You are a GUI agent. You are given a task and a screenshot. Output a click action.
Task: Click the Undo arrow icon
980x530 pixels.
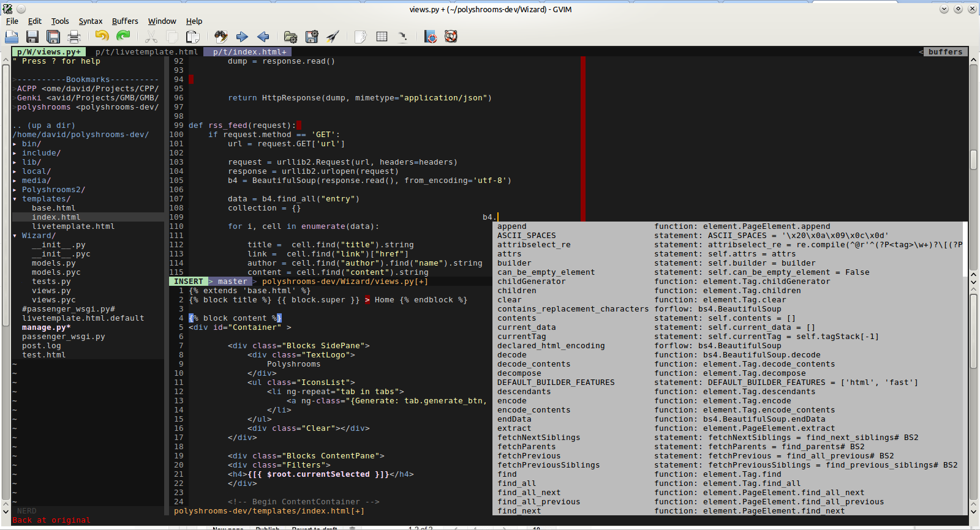(x=102, y=37)
